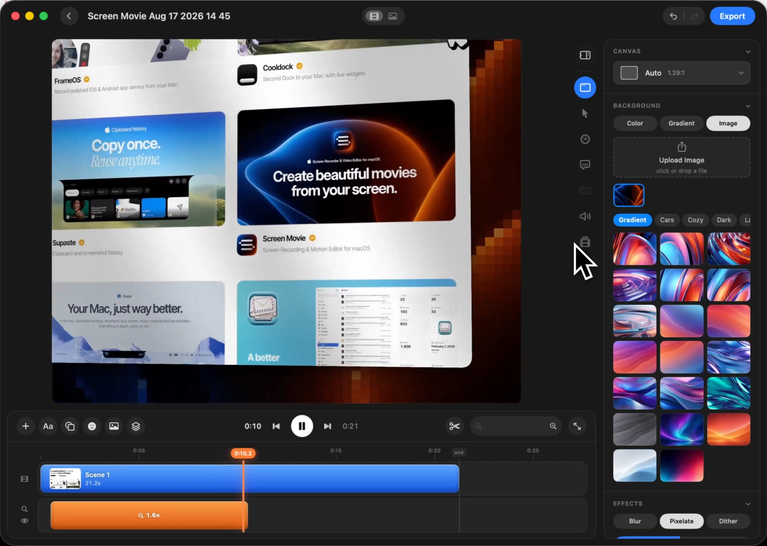Click the 0:10 current time label
The height and width of the screenshot is (546, 767).
[x=253, y=426]
